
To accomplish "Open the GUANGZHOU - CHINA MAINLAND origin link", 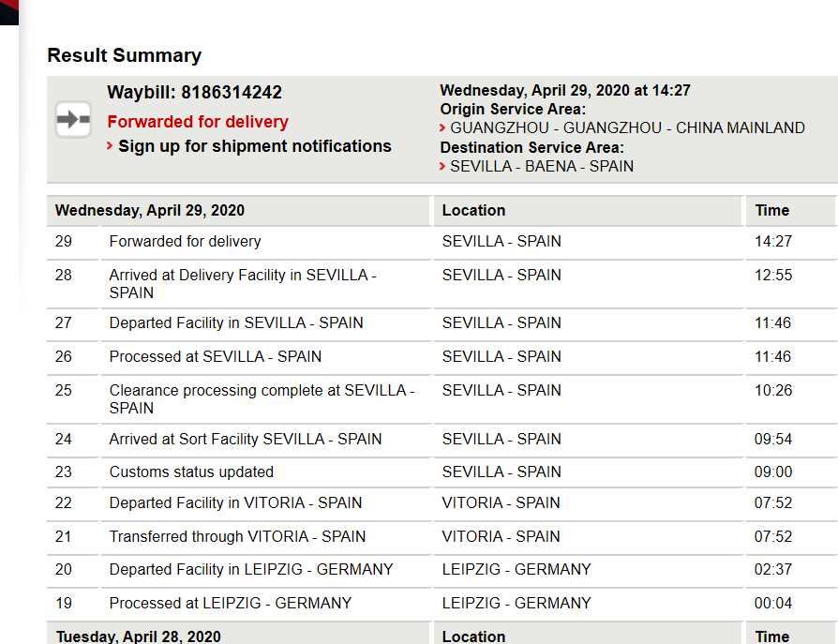I will click(x=627, y=127).
